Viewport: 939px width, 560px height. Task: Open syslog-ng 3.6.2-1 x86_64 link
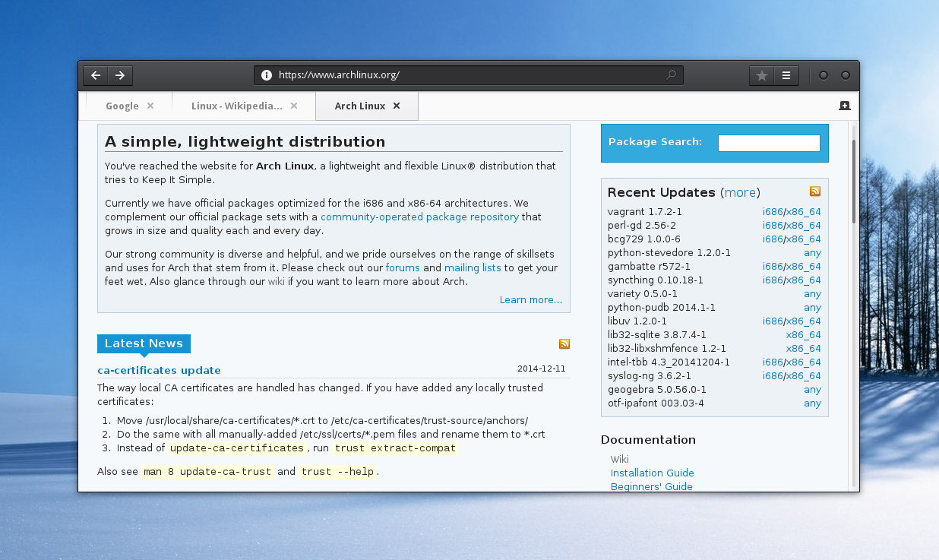click(x=803, y=376)
